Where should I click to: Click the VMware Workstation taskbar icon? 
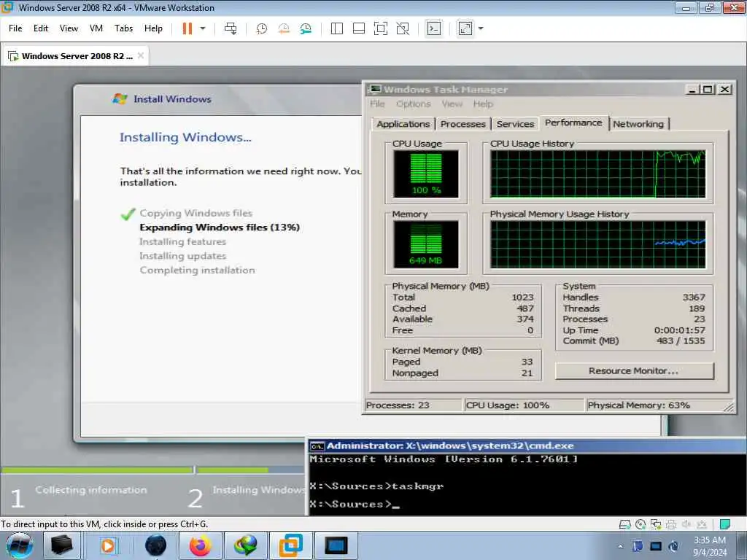(291, 545)
